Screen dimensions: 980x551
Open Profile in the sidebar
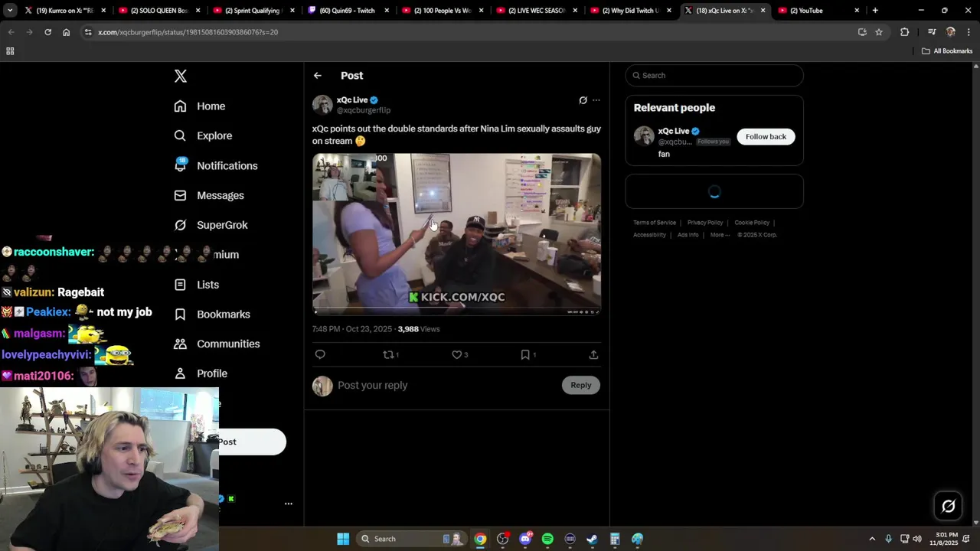pos(201,373)
